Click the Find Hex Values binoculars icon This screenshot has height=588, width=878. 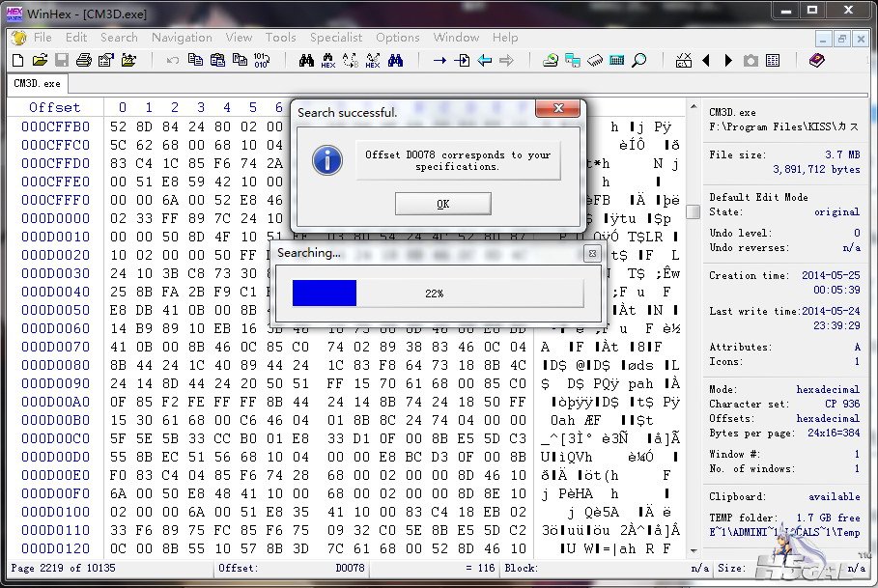(x=328, y=61)
